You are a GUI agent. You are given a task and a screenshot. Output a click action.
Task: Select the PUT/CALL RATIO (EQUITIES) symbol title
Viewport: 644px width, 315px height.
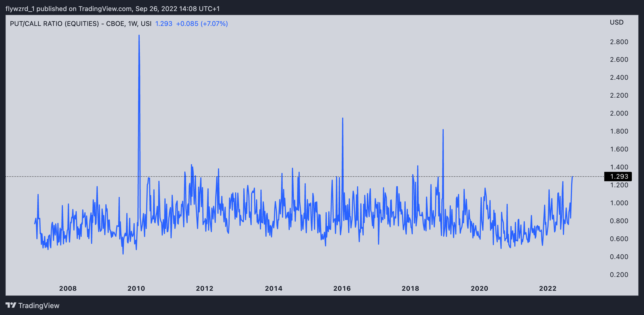click(x=54, y=24)
